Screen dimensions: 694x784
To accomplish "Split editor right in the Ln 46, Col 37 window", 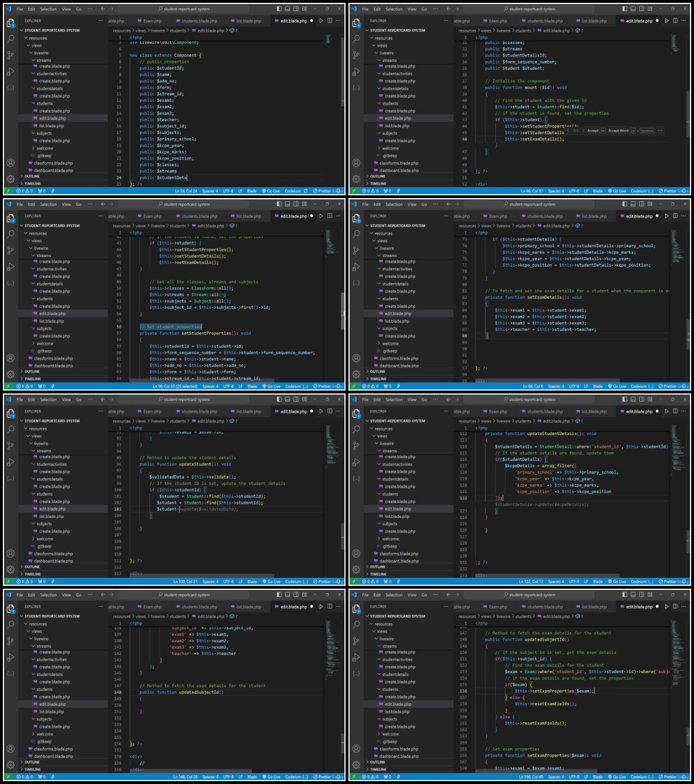I will (x=675, y=21).
